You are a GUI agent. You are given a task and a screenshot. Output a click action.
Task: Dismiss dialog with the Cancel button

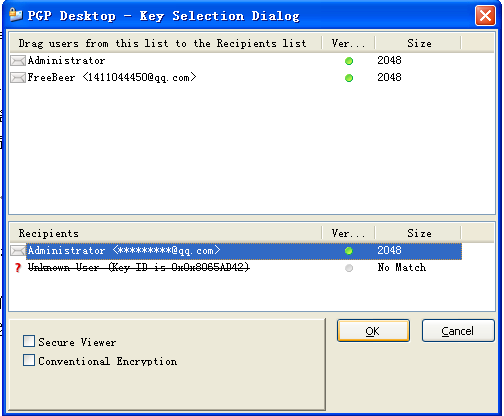click(458, 331)
